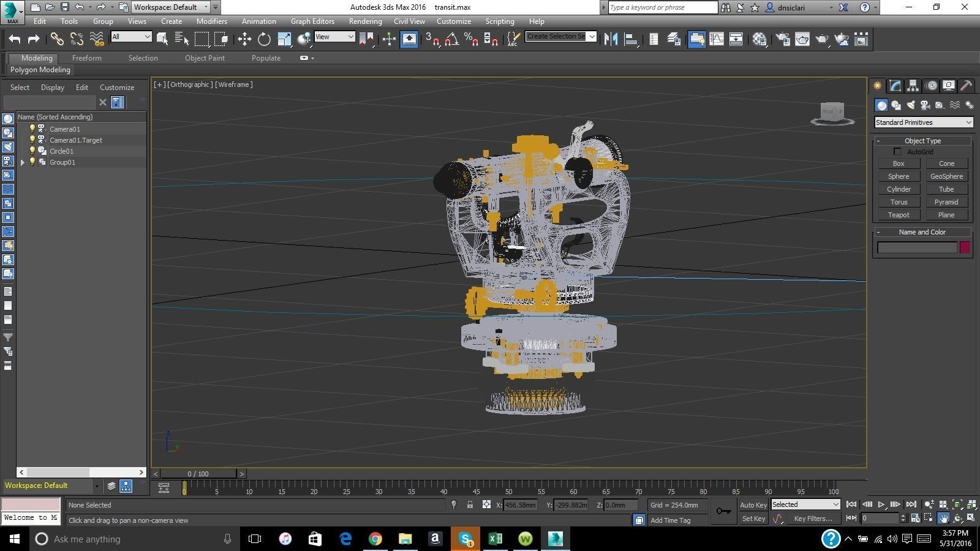Open the selection filter All dropdown
Viewport: 980px width, 551px height.
point(131,37)
